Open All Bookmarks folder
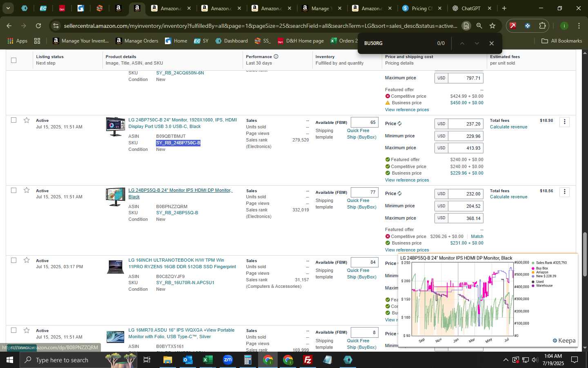 561,41
